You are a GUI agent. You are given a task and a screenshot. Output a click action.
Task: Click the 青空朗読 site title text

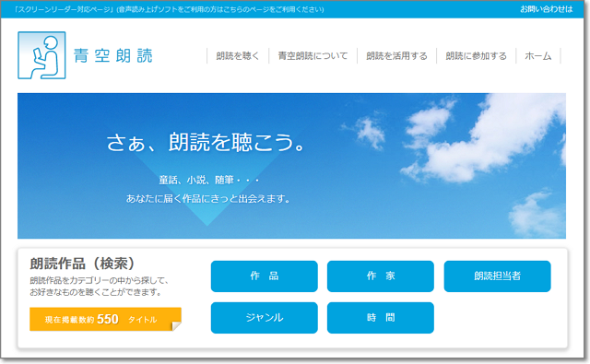tap(112, 55)
